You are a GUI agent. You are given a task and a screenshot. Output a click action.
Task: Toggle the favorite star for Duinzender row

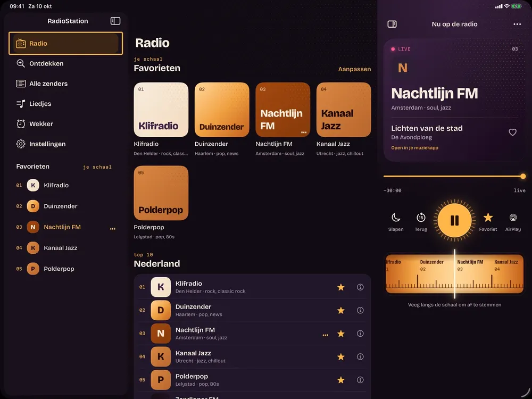point(340,310)
